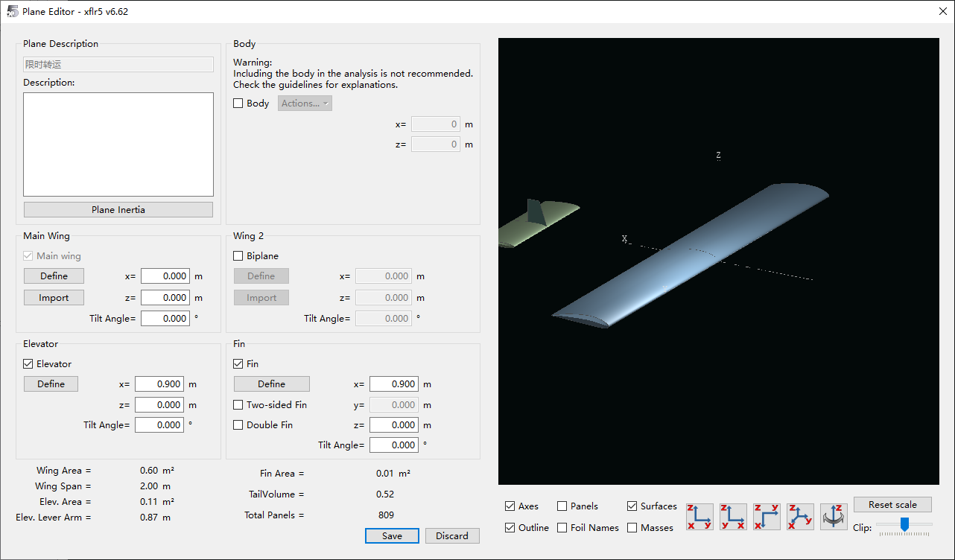
Task: Click the plane name field
Action: [118, 65]
